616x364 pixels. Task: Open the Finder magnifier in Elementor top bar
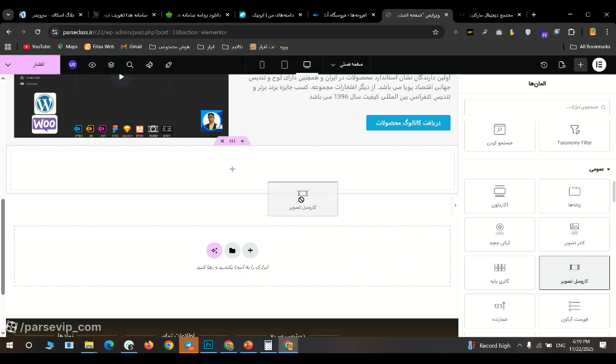pos(130,65)
